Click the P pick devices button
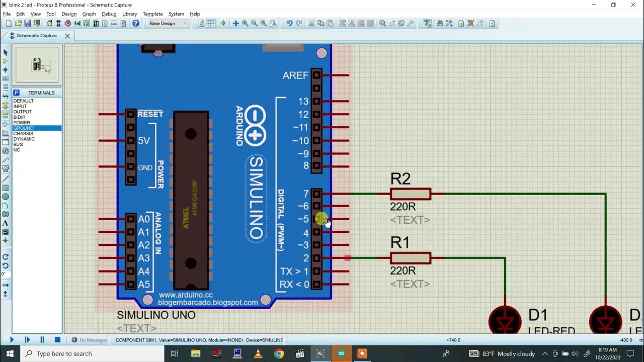The image size is (644, 362). (x=16, y=93)
